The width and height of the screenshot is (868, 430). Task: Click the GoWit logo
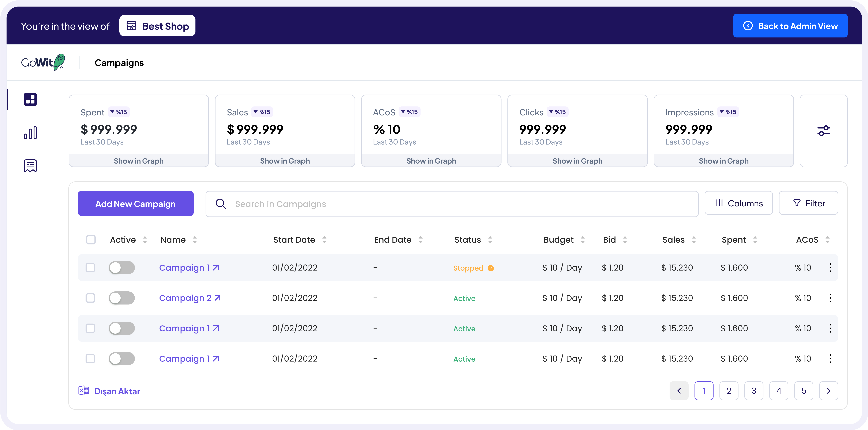tap(43, 63)
